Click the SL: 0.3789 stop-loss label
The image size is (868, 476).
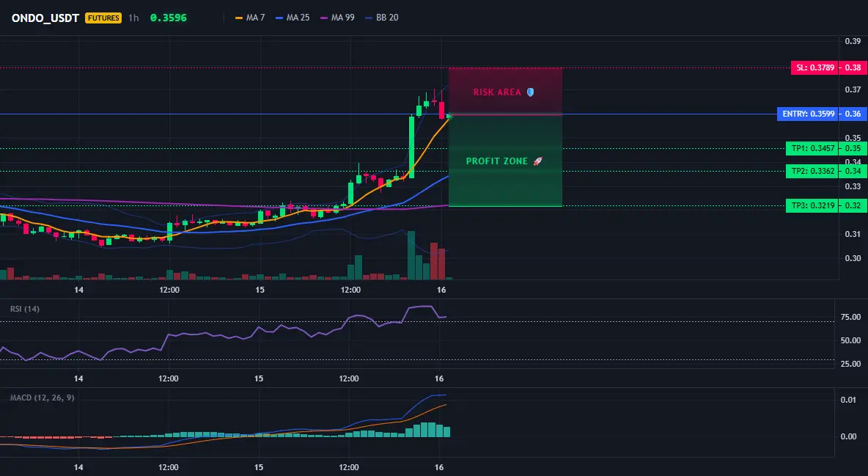815,67
